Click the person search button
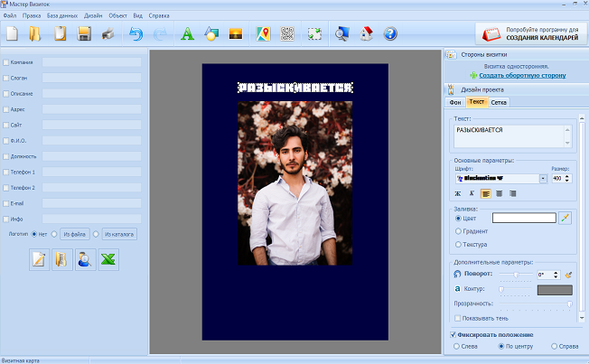589x364 pixels. (85, 259)
